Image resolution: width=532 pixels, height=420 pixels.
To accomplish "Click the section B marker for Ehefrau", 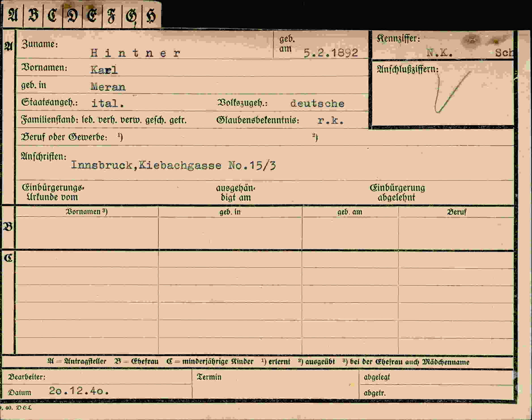I will point(8,227).
